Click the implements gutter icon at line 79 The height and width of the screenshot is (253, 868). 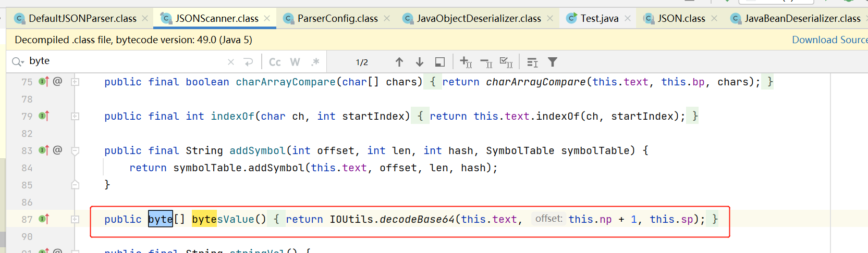(x=44, y=116)
